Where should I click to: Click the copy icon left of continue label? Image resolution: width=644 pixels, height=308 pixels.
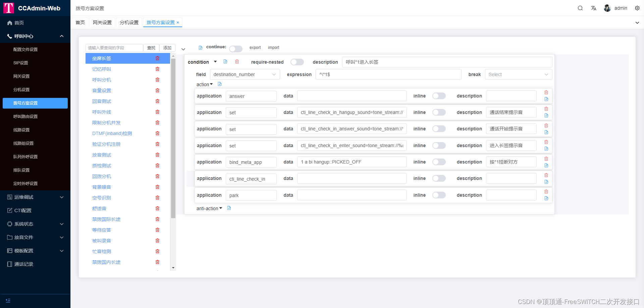tap(200, 48)
